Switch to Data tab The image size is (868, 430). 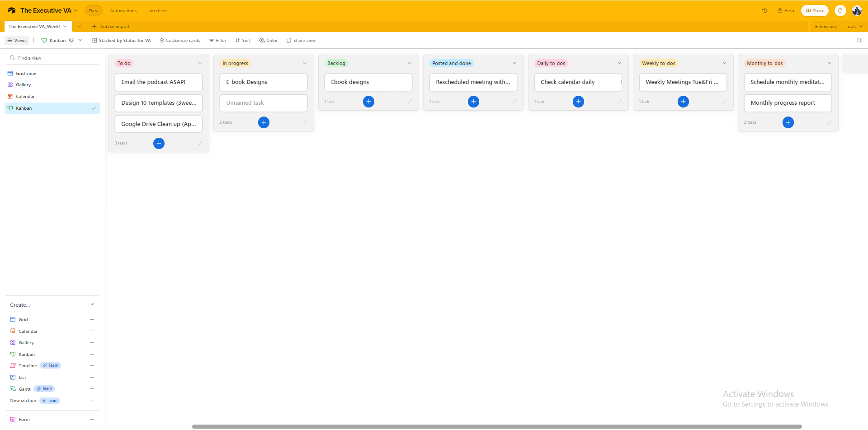(94, 10)
